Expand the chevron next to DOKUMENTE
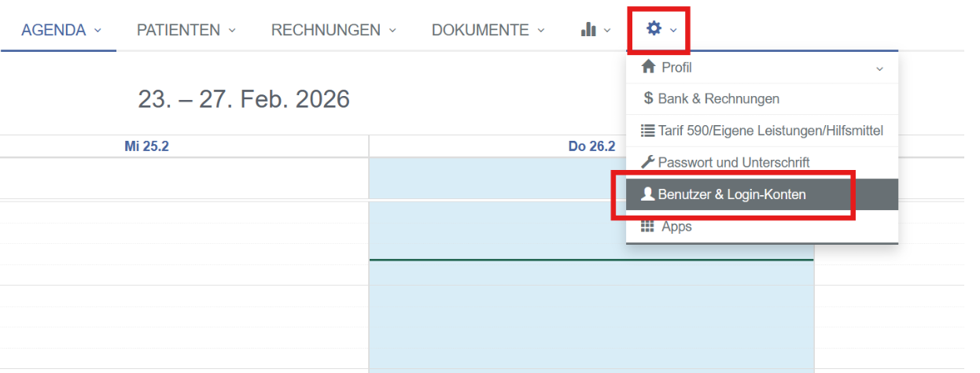Screen dimensions: 980x373 pos(541,31)
